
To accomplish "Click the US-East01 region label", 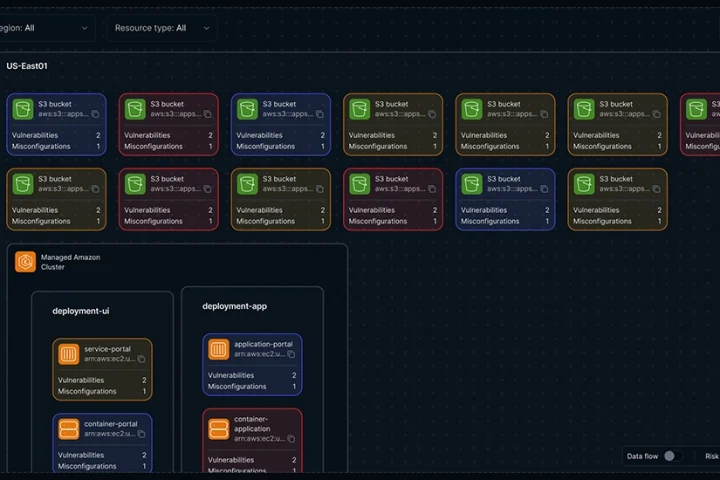I will [27, 66].
